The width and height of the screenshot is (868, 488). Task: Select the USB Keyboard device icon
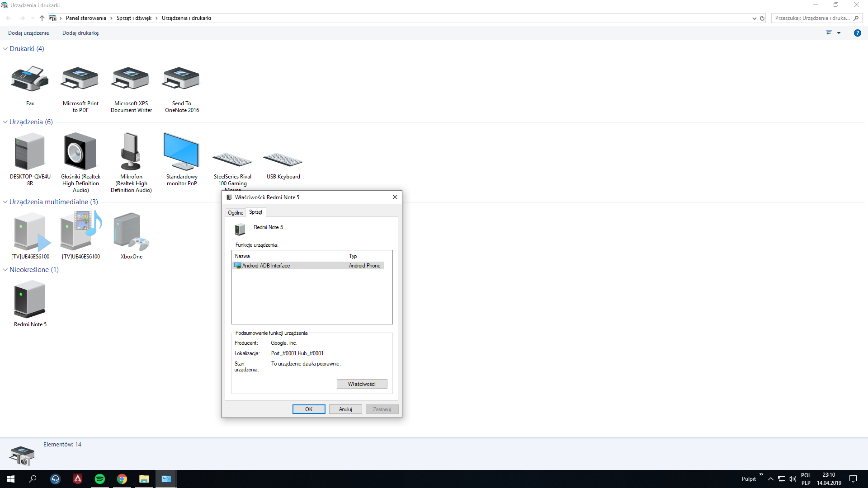283,161
